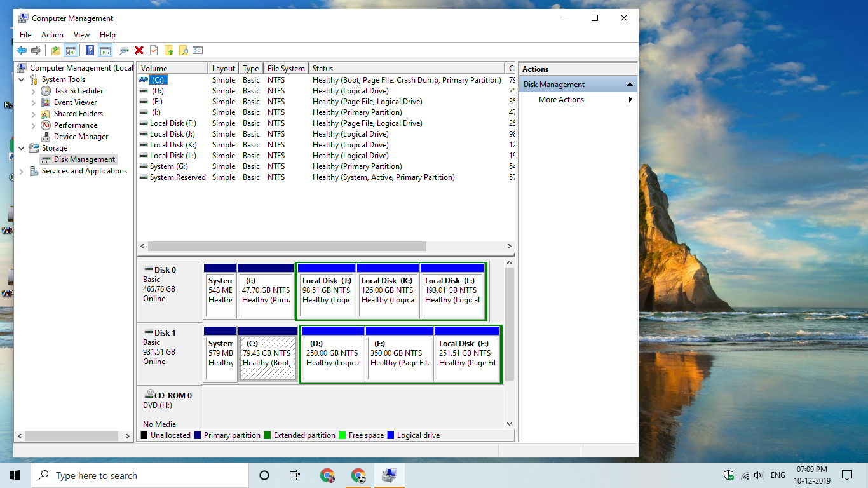Select Device Manager in the tree
The height and width of the screenshot is (488, 868).
tap(81, 137)
